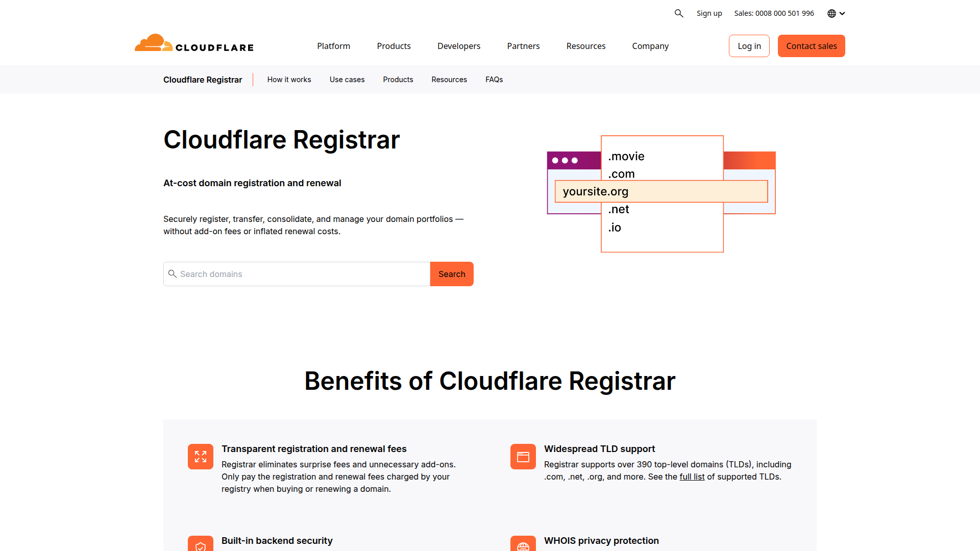Click the Built-in backend security shield icon

[201, 544]
